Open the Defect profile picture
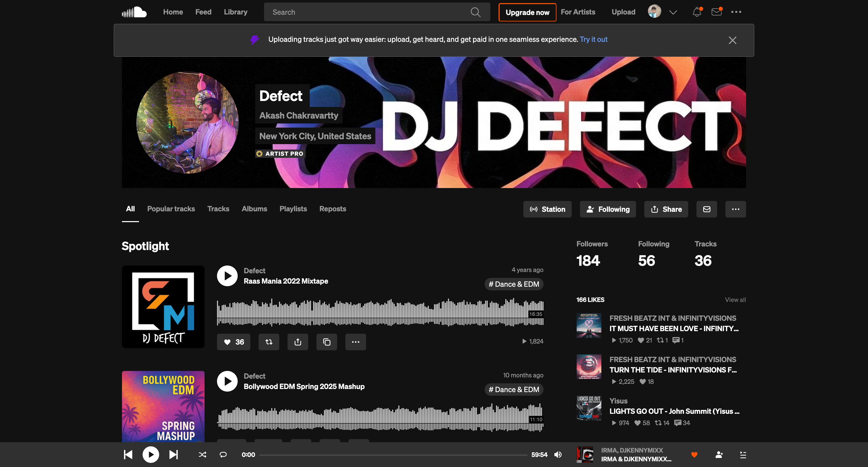Image resolution: width=868 pixels, height=467 pixels. pos(187,122)
